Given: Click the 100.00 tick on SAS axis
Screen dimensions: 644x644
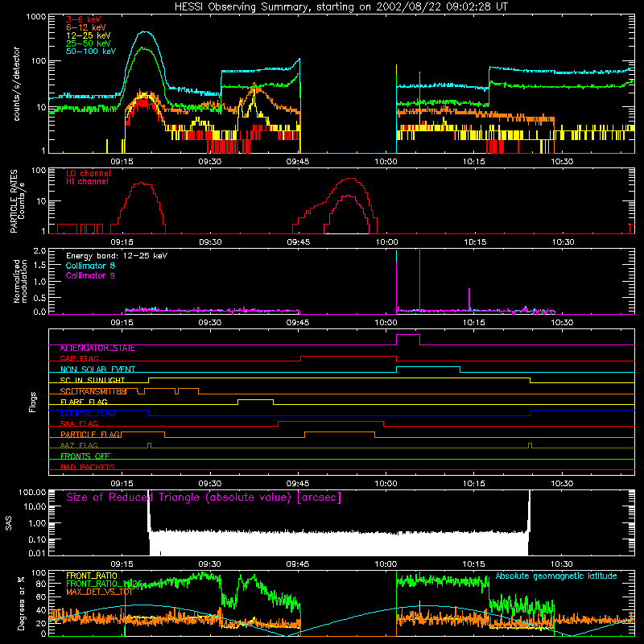Looking at the screenshot, I should coord(32,492).
